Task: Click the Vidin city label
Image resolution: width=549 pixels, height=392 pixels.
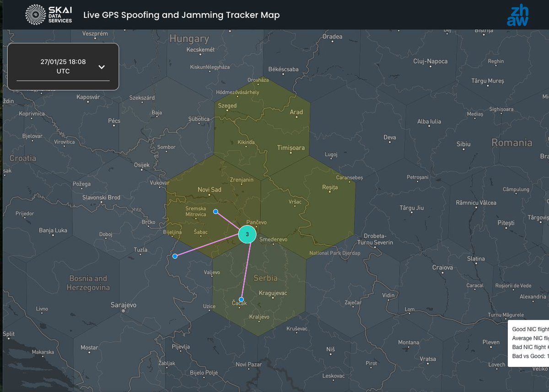Action: coord(388,295)
